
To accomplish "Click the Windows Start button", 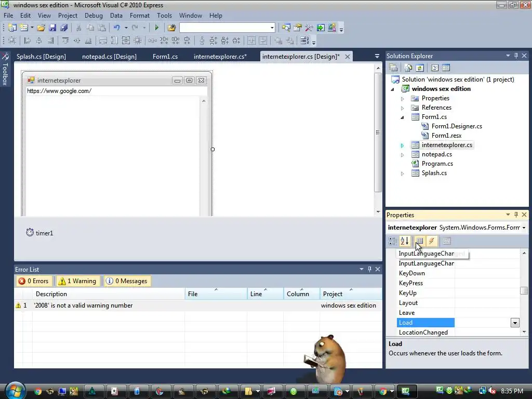I will click(x=15, y=391).
